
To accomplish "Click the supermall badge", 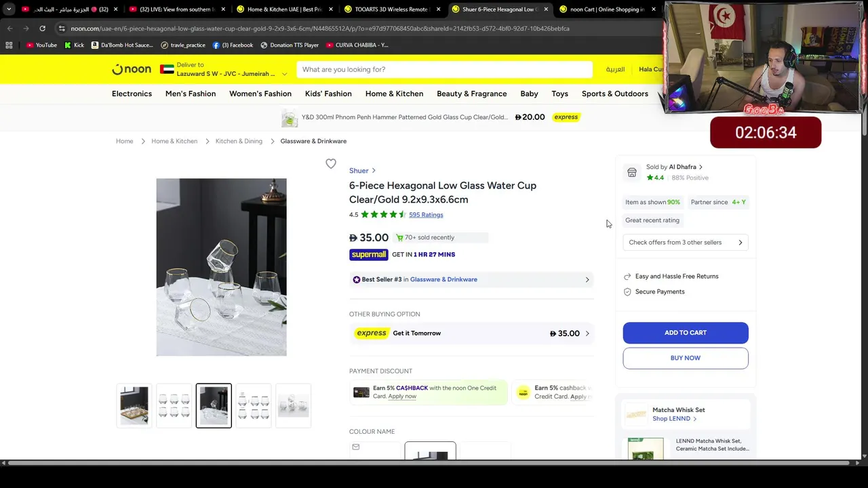I will click(368, 254).
